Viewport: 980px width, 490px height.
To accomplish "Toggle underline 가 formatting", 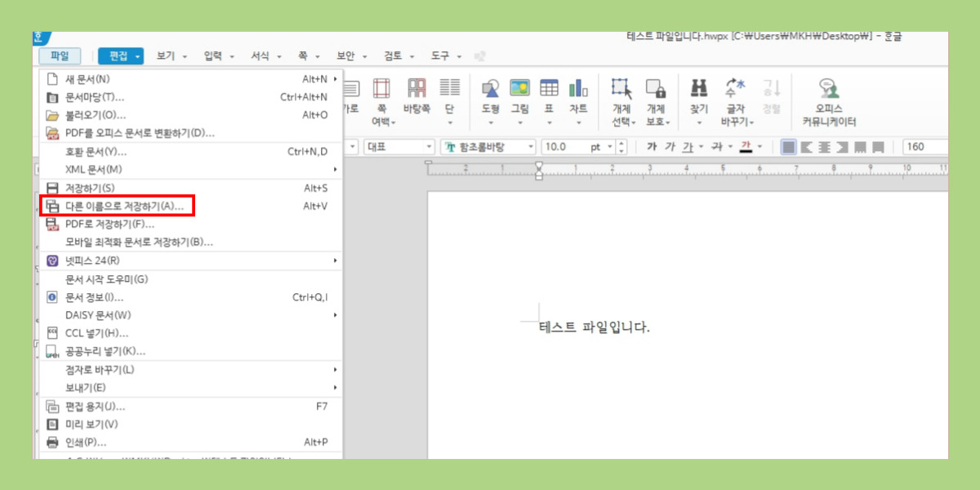I will (x=687, y=147).
